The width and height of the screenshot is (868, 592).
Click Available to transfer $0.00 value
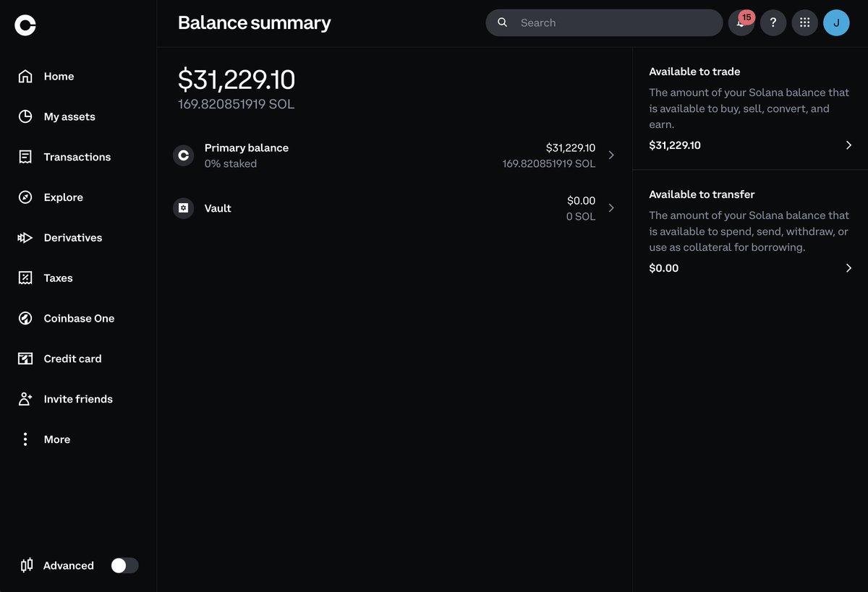click(x=664, y=268)
